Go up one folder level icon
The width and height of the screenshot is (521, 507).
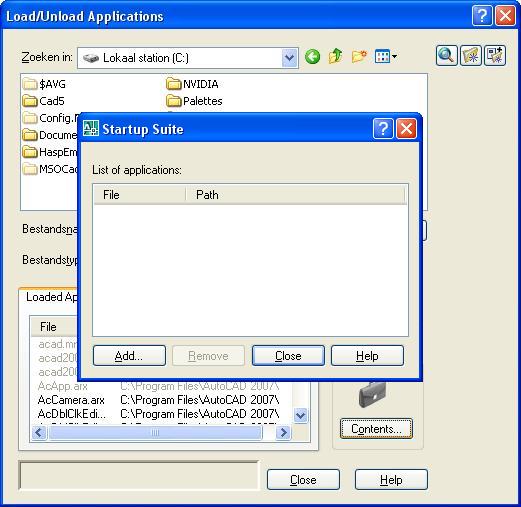click(x=335, y=56)
